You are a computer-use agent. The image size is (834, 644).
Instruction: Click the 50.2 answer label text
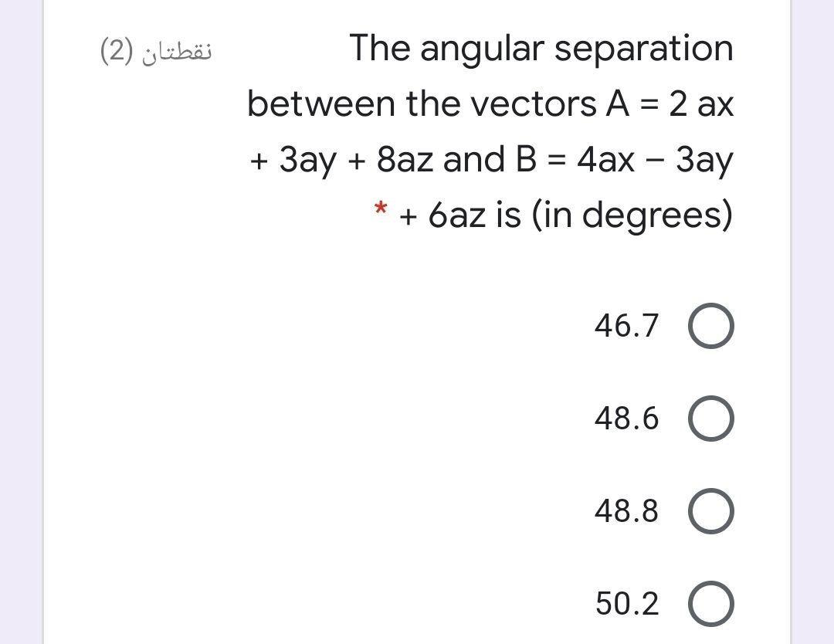(x=626, y=604)
